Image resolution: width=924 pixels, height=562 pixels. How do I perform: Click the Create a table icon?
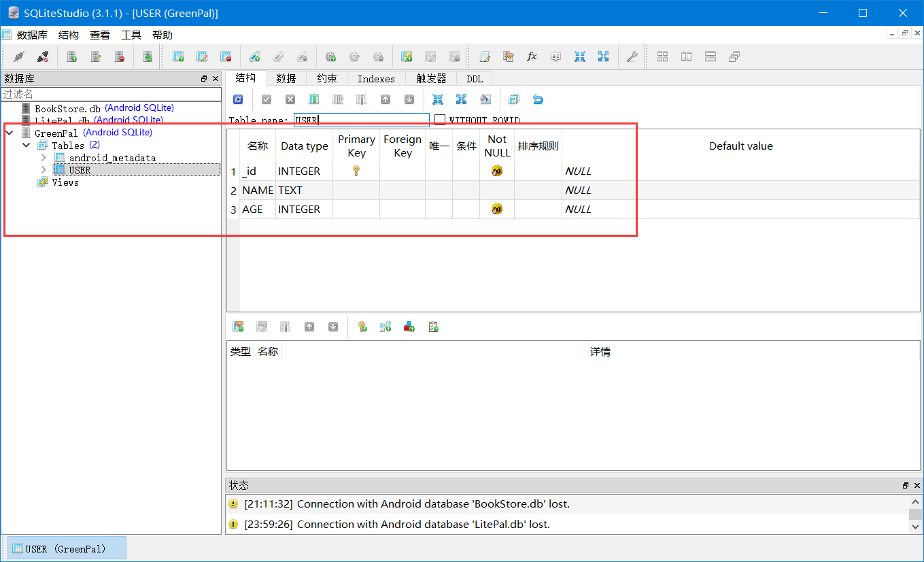(178, 56)
